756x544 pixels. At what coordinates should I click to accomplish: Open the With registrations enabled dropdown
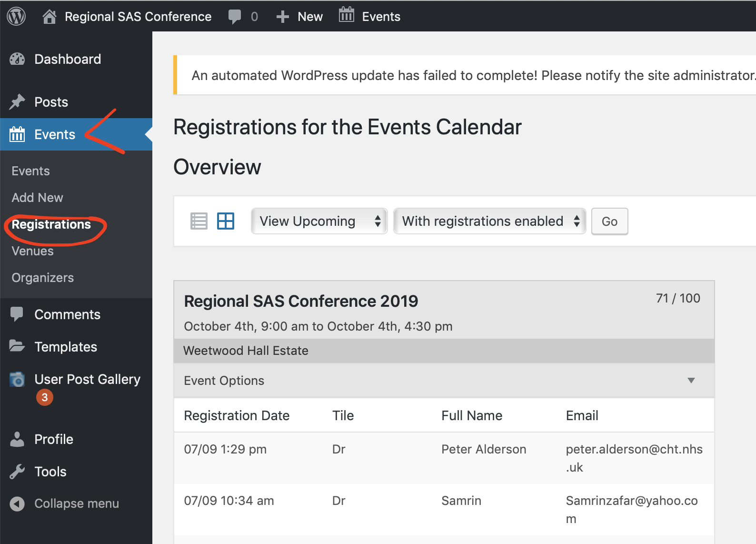[489, 221]
